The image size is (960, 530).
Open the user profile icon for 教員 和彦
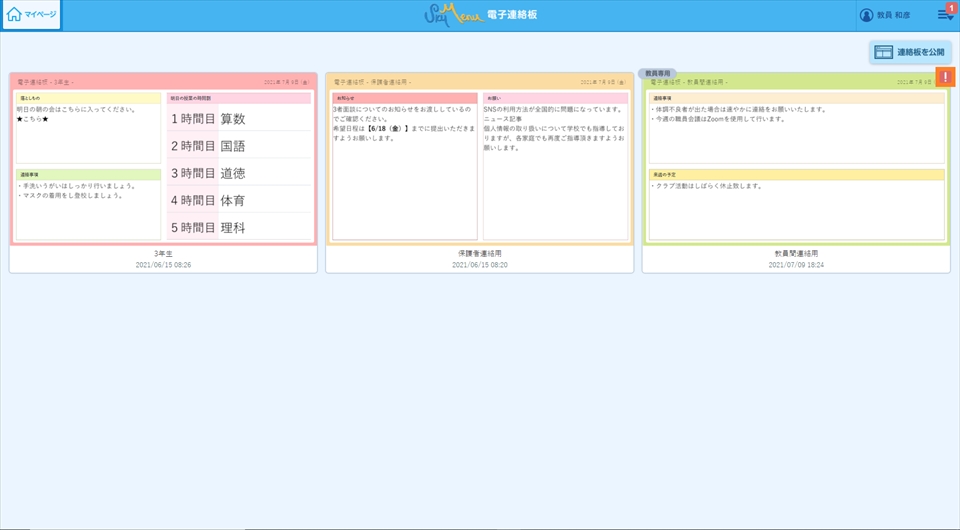866,15
